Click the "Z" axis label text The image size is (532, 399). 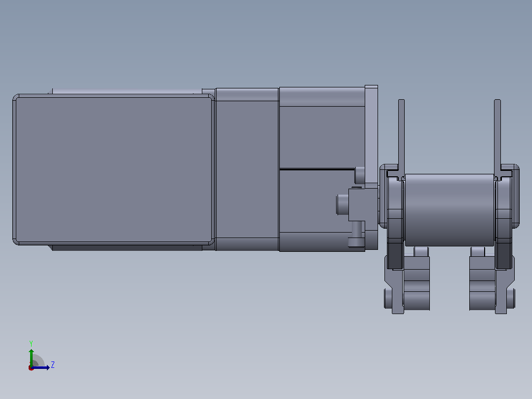click(53, 365)
